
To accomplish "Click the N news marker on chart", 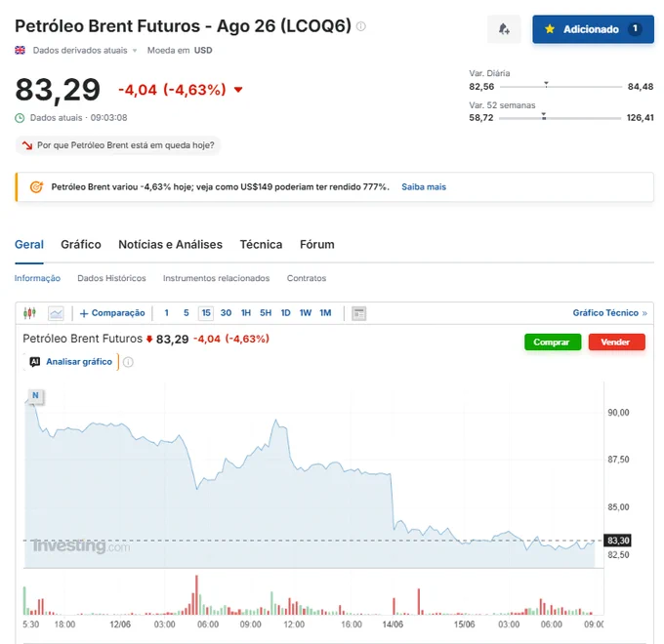I will pos(35,395).
